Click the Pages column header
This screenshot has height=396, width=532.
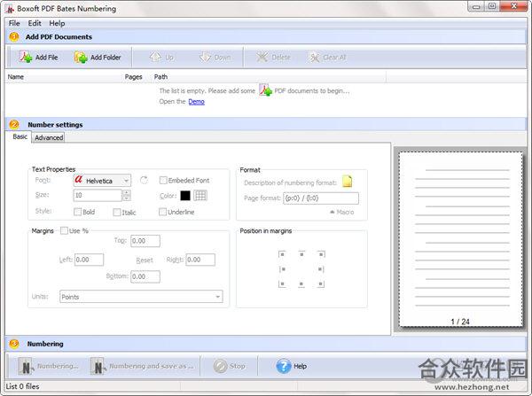click(133, 77)
